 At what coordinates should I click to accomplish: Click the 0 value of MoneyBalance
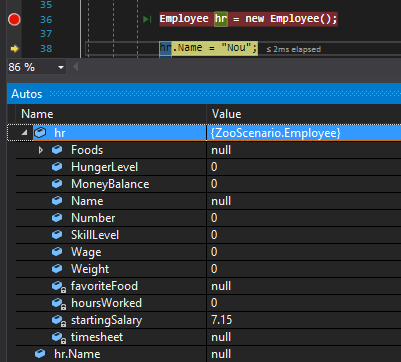coord(214,184)
